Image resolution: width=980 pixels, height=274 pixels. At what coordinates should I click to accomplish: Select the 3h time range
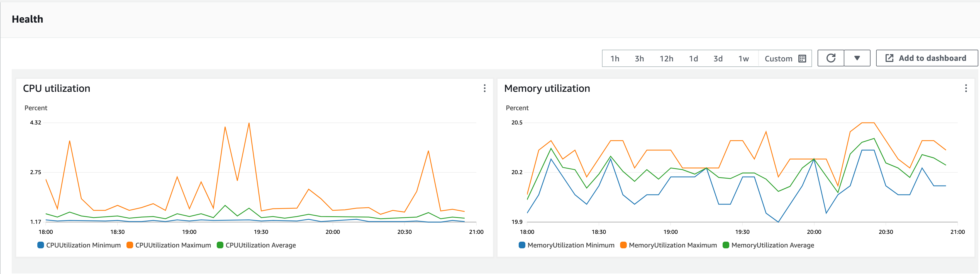tap(640, 58)
